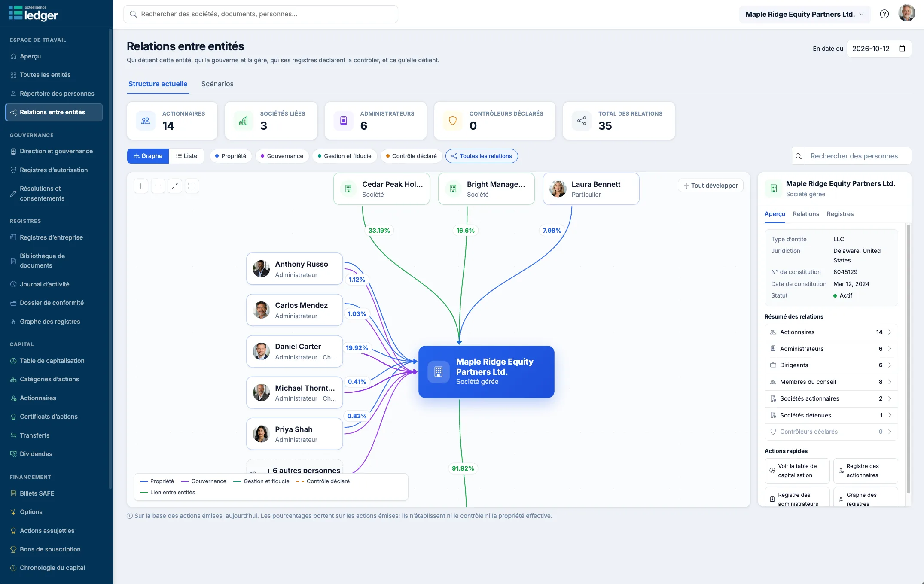Click the date picker calendar icon
The width and height of the screenshot is (924, 584).
902,49
